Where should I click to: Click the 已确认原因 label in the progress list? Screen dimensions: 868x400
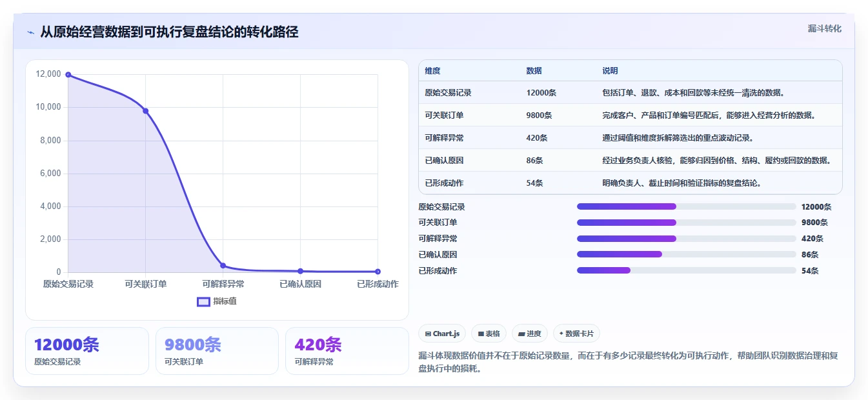438,254
